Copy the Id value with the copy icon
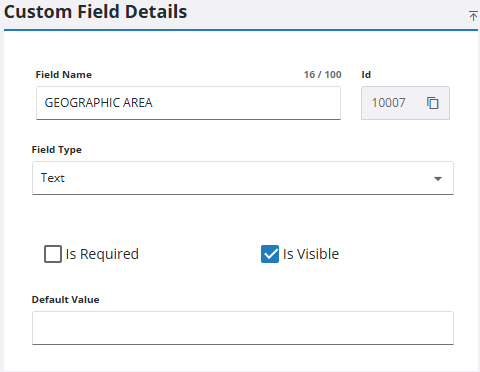The image size is (480, 372). coord(433,103)
